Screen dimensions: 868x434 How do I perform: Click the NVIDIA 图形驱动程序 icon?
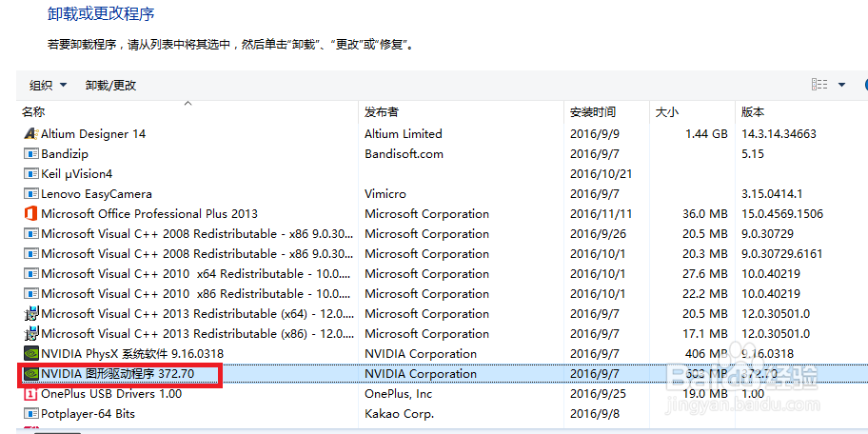point(30,374)
